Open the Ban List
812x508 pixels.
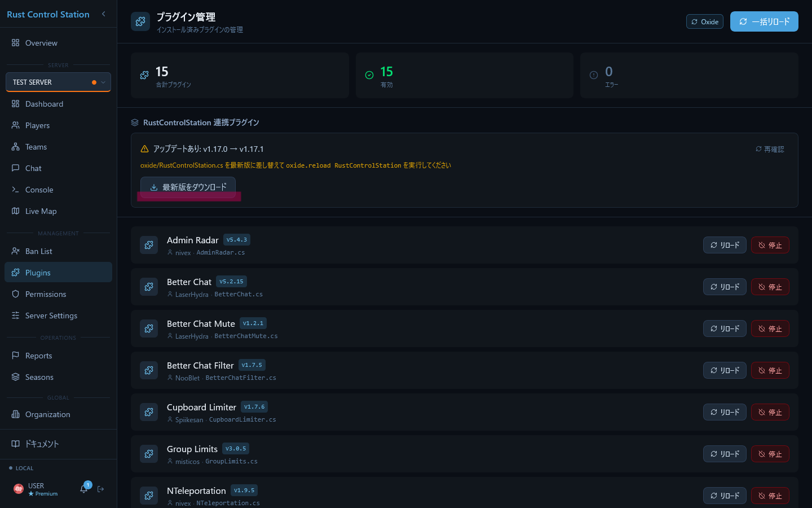click(58, 251)
